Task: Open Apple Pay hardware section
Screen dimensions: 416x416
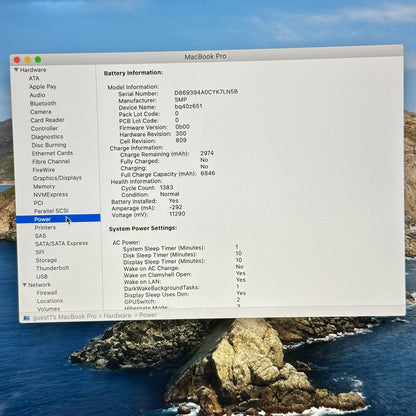Action: click(x=43, y=87)
